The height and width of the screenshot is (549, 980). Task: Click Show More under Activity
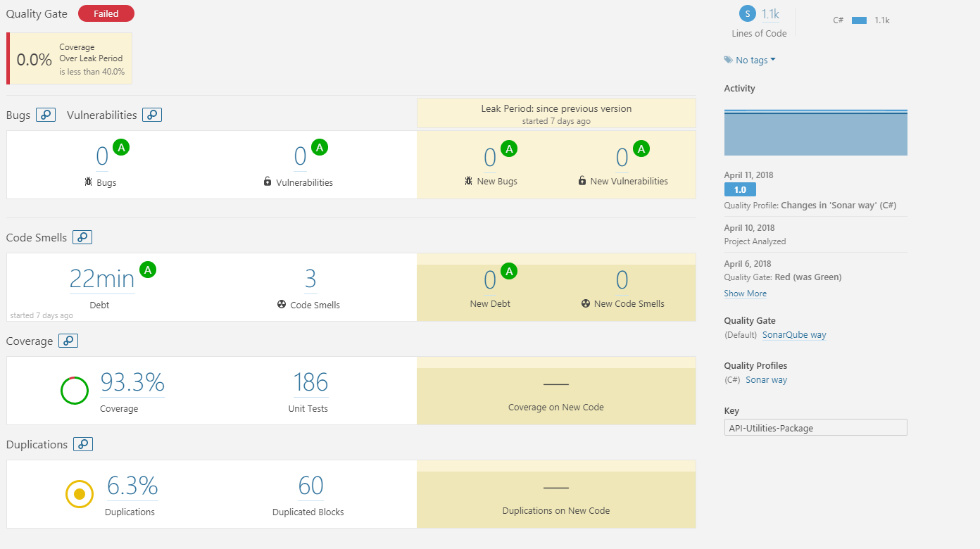[x=746, y=294]
